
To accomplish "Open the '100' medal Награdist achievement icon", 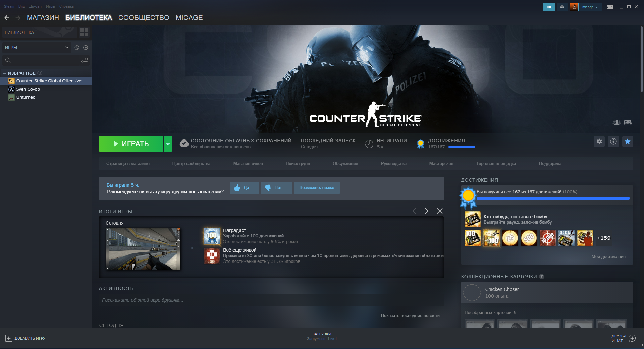I will tap(212, 236).
